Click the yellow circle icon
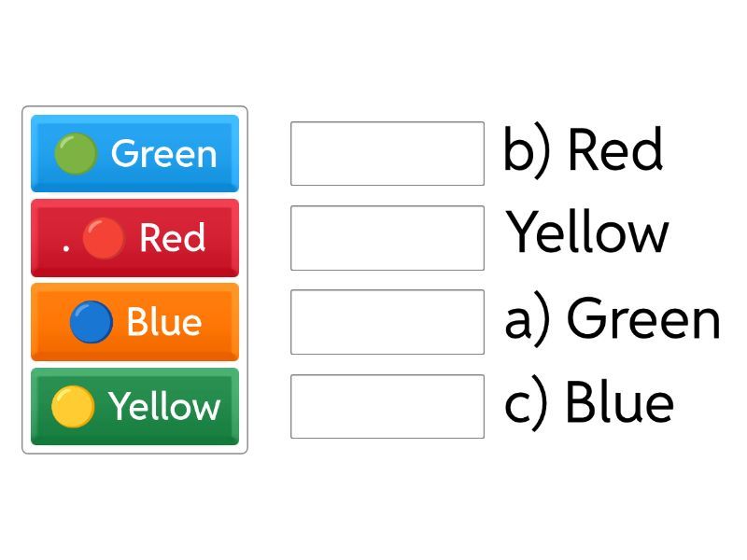Image resolution: width=747 pixels, height=560 pixels. tap(73, 407)
